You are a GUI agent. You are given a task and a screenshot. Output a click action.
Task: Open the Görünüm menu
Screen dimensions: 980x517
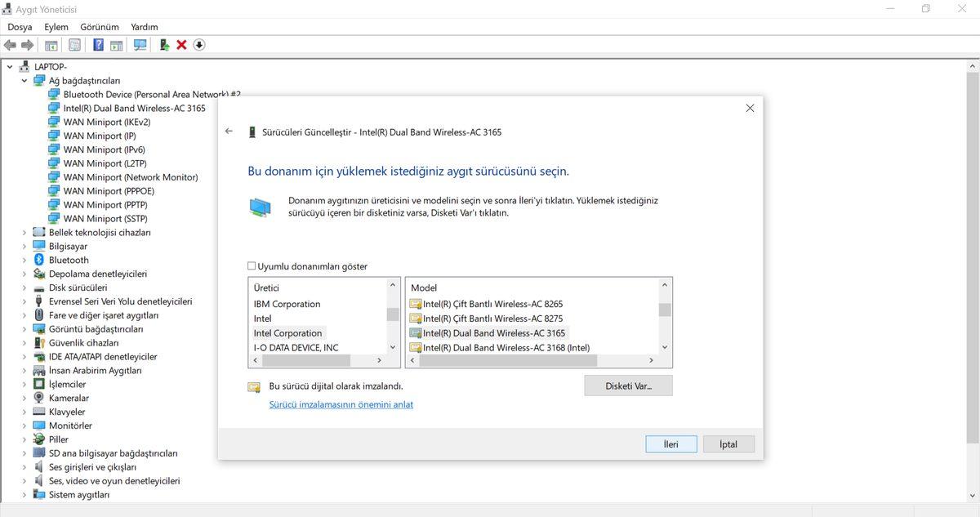[x=99, y=27]
